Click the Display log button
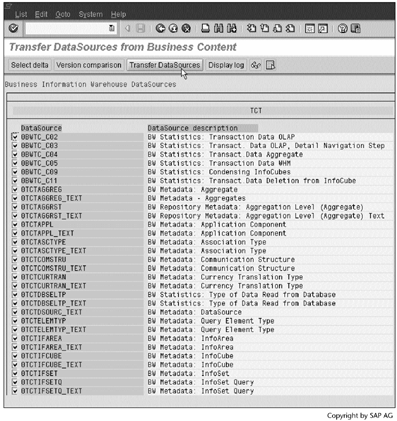Screen dimensions: 397x421 coord(226,65)
